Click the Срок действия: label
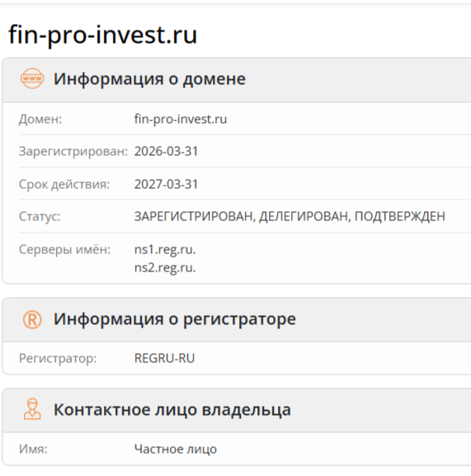 (64, 184)
